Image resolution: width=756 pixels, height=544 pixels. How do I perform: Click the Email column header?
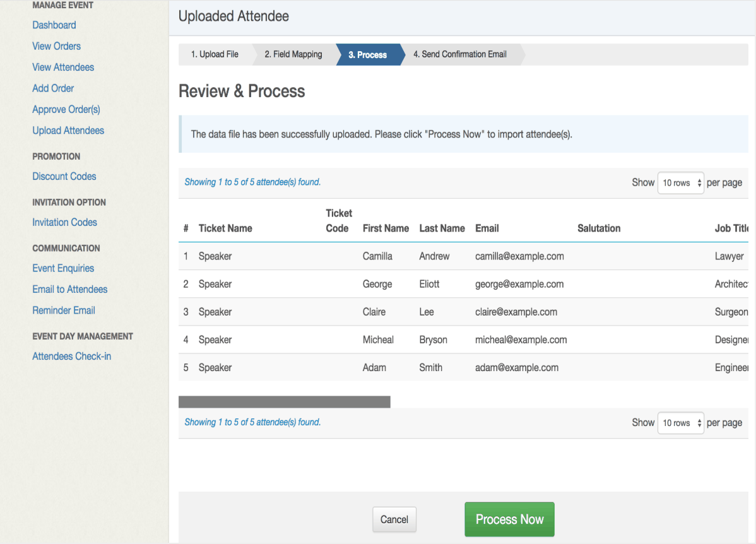pos(487,228)
